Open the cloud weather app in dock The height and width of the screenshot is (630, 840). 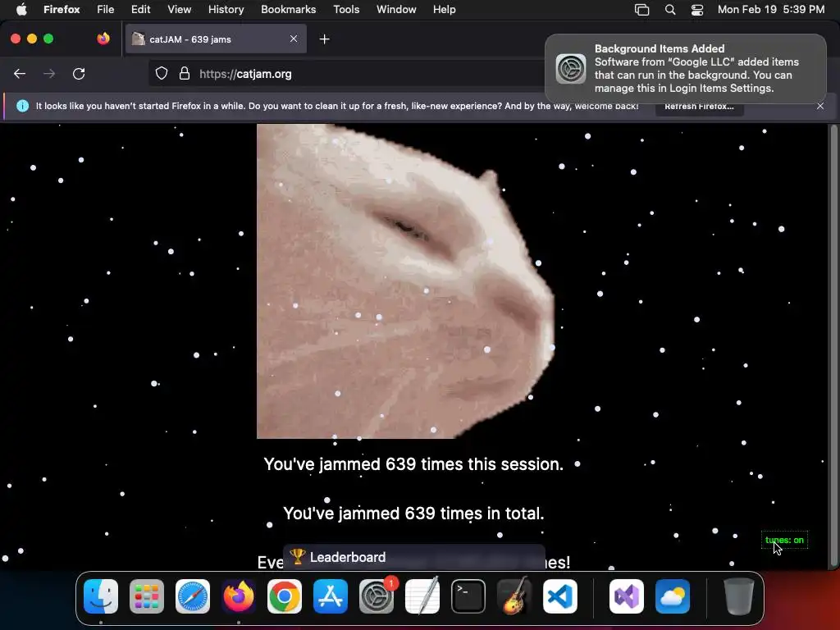(673, 596)
